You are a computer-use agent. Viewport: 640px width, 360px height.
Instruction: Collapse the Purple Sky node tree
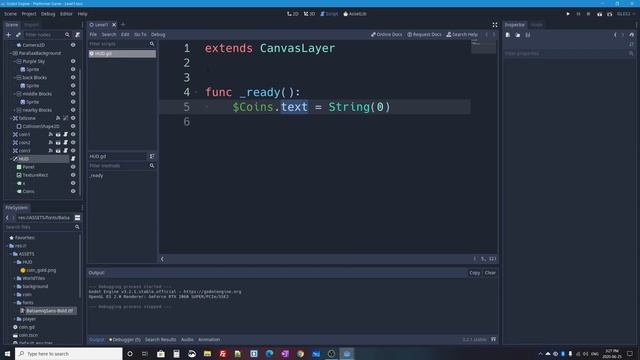[15, 61]
